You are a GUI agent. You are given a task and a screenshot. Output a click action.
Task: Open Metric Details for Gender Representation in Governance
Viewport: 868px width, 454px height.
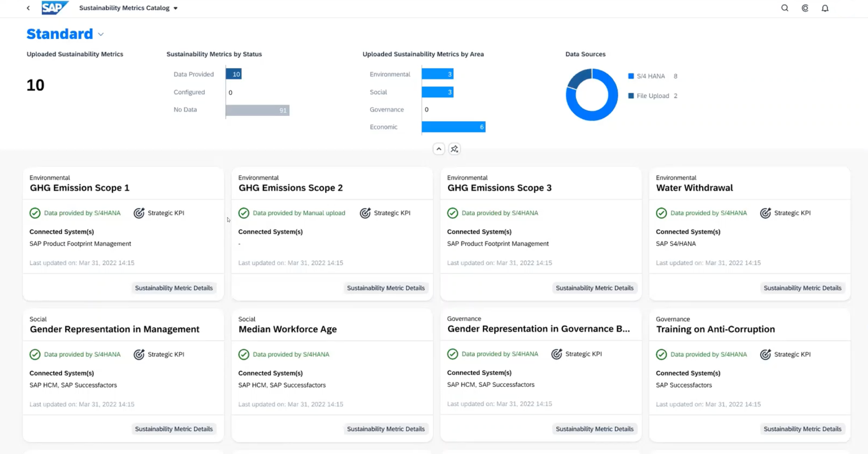(x=595, y=429)
